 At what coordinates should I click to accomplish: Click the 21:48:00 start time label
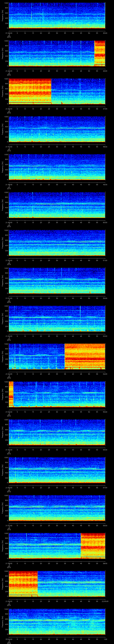click(9, 184)
